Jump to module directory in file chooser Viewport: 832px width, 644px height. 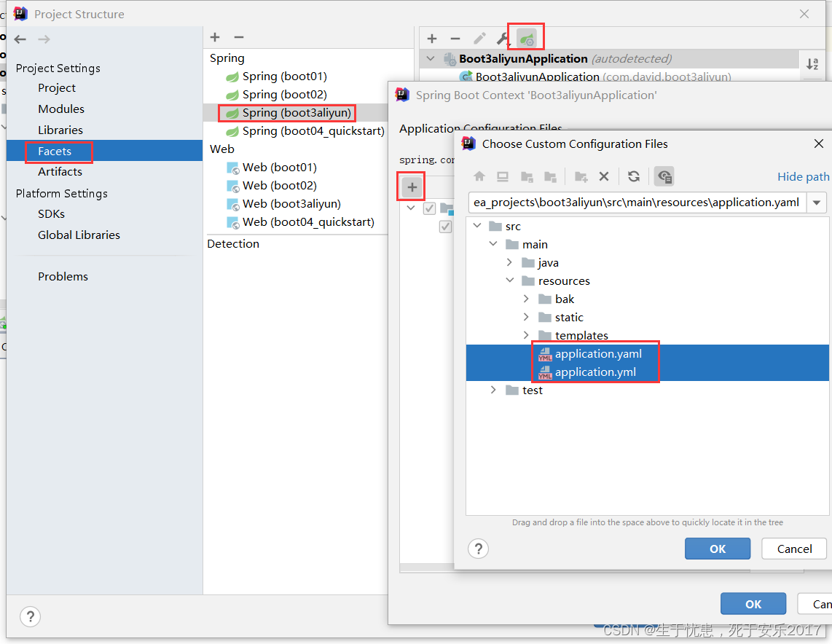550,176
